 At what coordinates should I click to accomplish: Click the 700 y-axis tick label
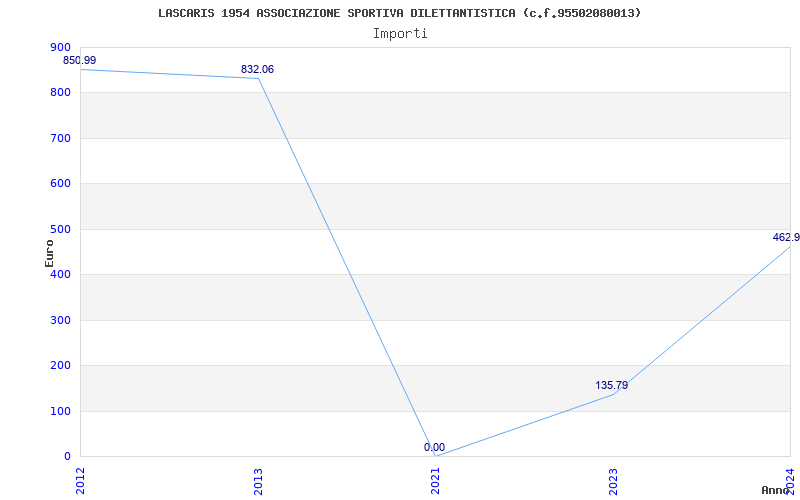point(60,138)
